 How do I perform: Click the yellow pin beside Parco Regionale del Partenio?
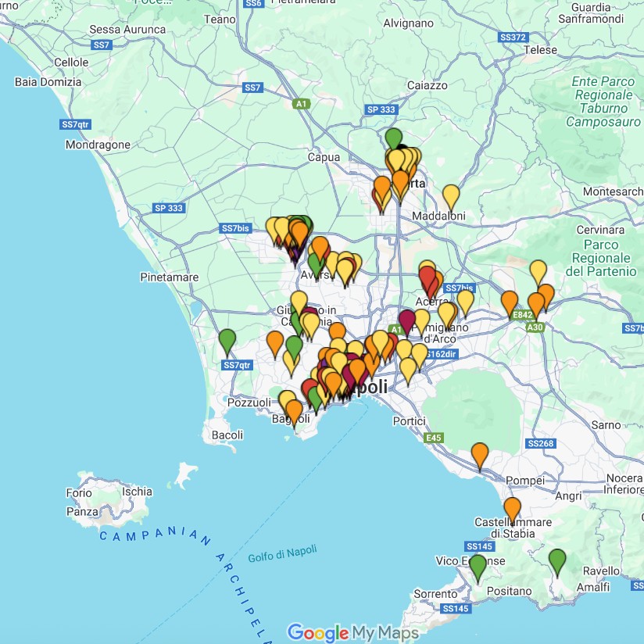tap(538, 271)
